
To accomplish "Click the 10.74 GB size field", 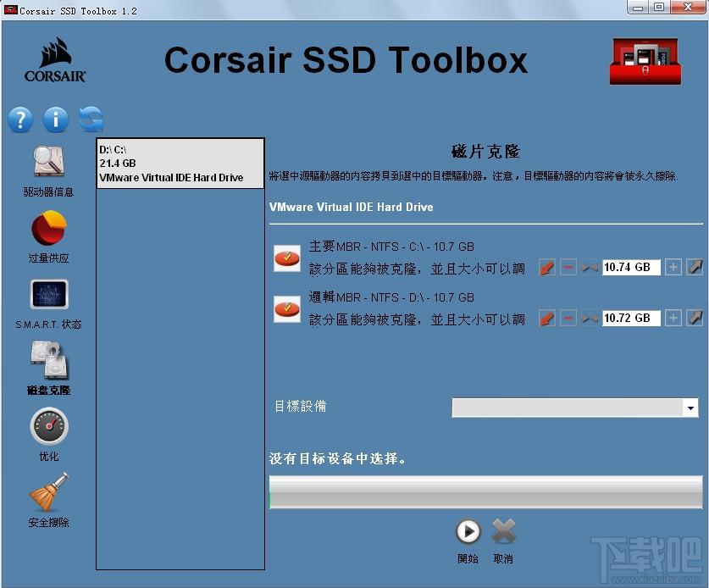I will 631,268.
